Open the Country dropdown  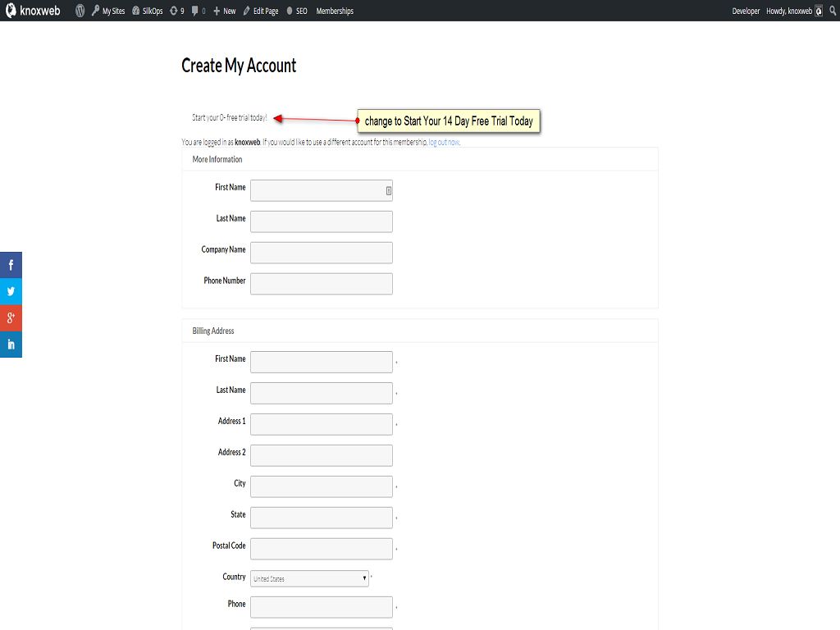click(x=310, y=578)
